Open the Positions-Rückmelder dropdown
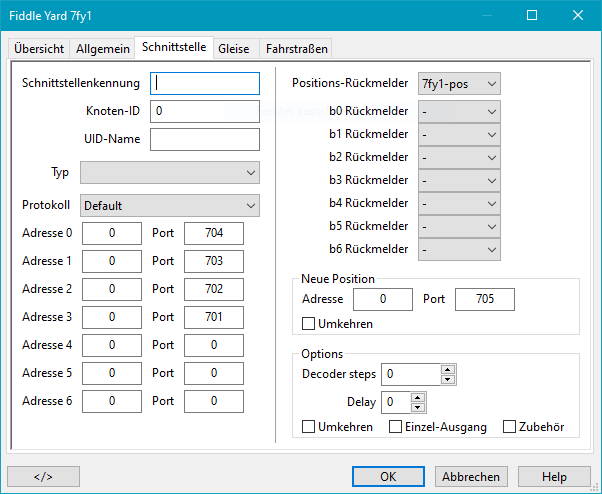The image size is (602, 494). [x=459, y=83]
